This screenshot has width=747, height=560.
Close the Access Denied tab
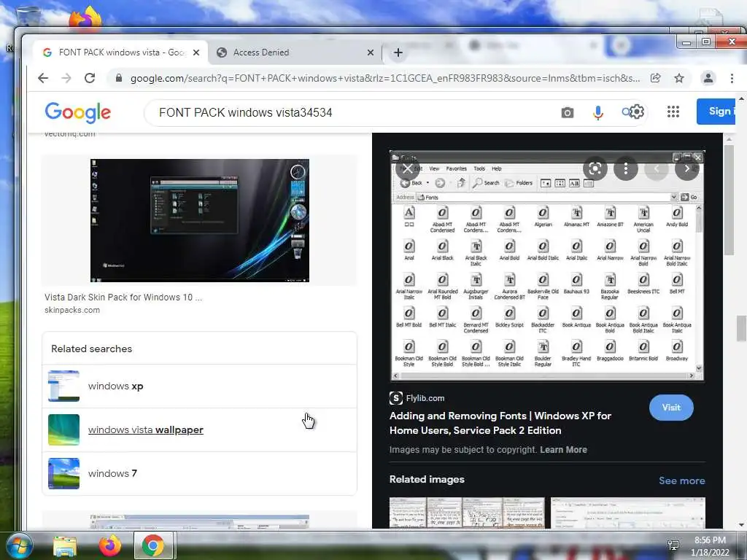pyautogui.click(x=370, y=52)
